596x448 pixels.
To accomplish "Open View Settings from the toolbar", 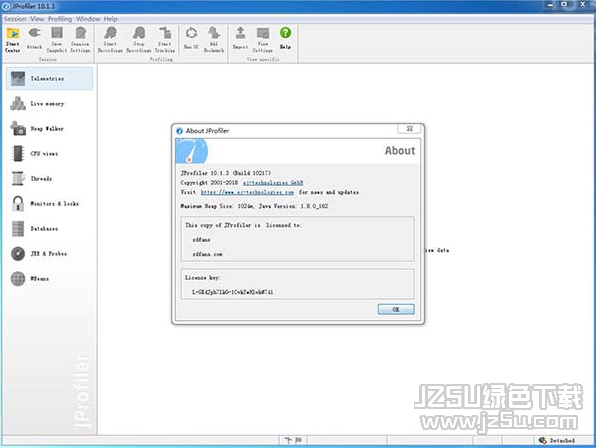I will (263, 40).
